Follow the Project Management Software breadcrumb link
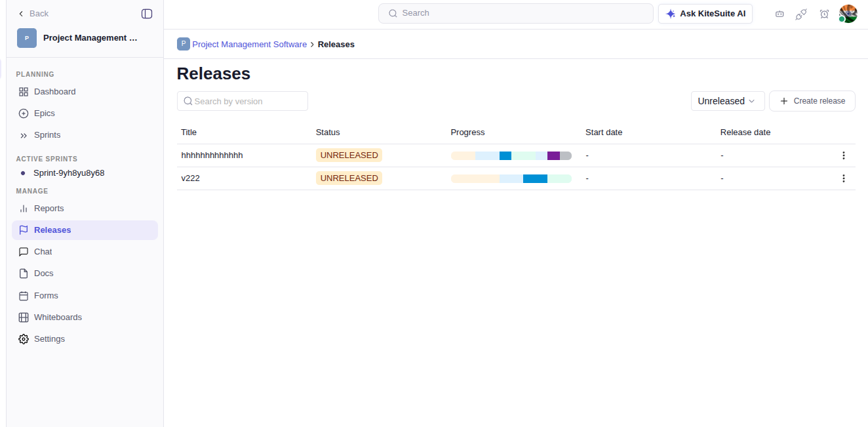 click(249, 45)
